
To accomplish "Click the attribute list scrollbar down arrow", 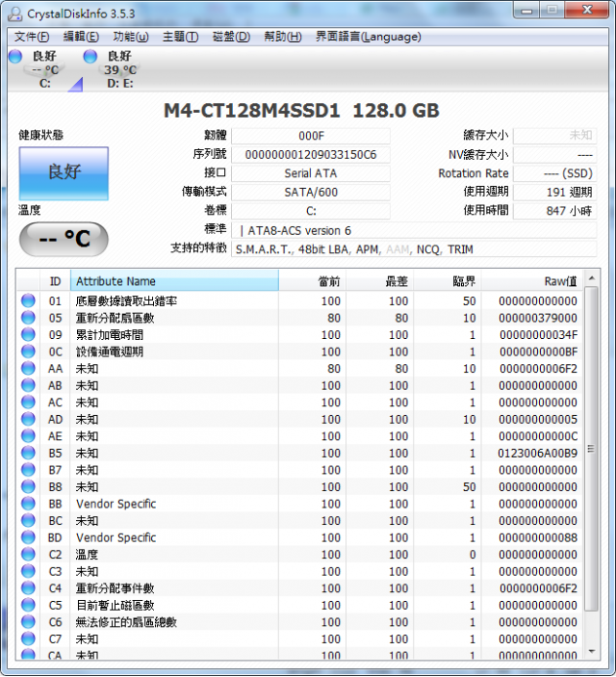I will pos(592,652).
